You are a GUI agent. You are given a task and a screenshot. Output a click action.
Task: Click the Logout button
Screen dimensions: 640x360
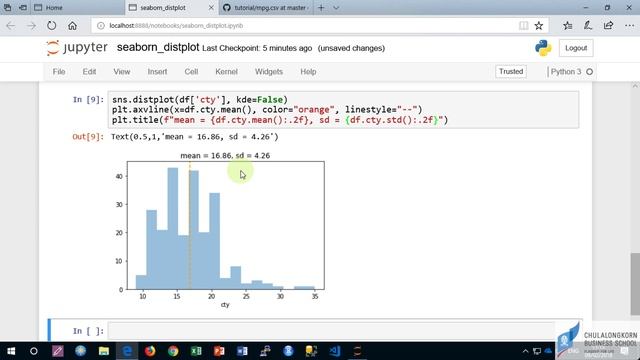576,48
